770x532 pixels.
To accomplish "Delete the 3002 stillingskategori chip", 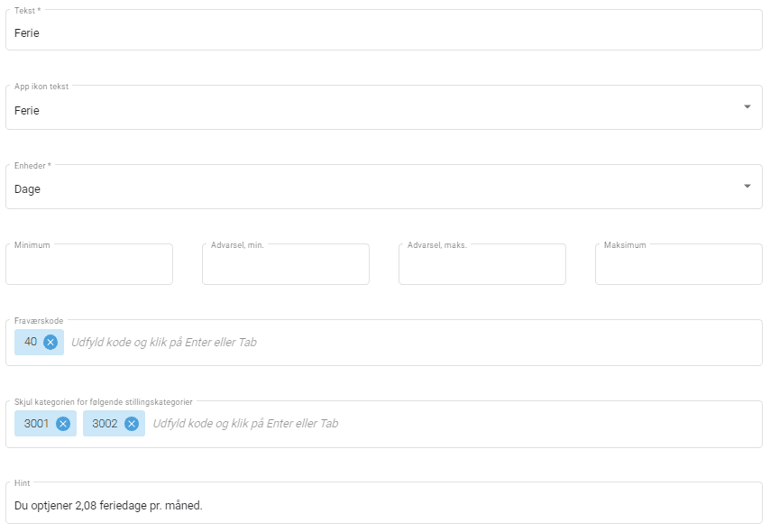I will [x=132, y=424].
